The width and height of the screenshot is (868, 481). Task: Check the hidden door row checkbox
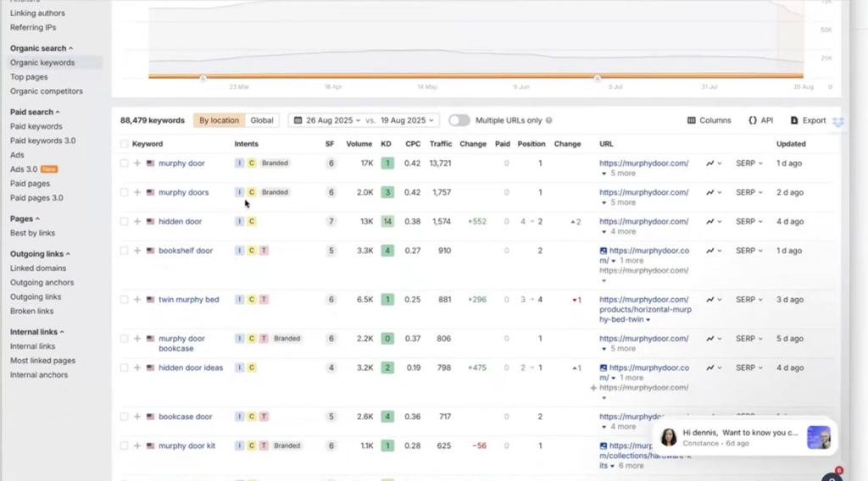point(124,221)
